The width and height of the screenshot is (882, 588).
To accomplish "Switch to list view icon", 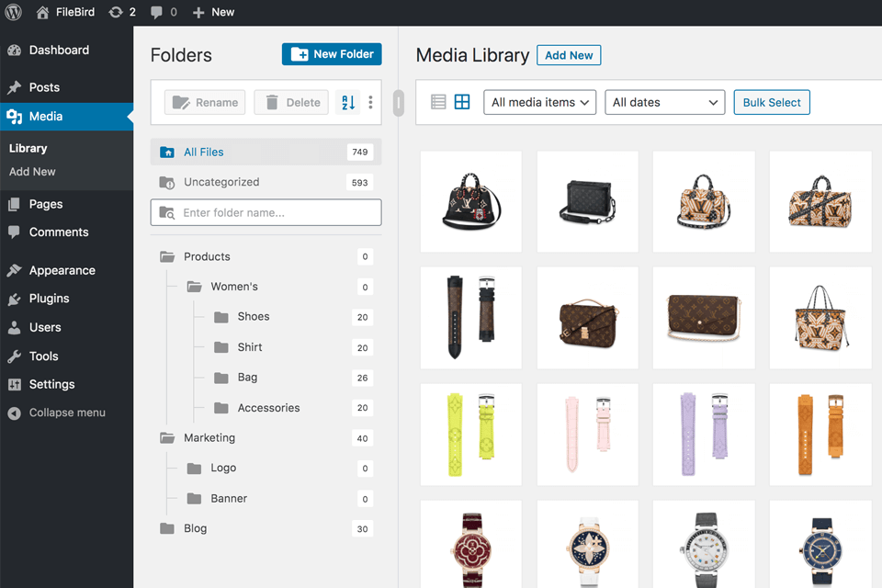I will 438,102.
